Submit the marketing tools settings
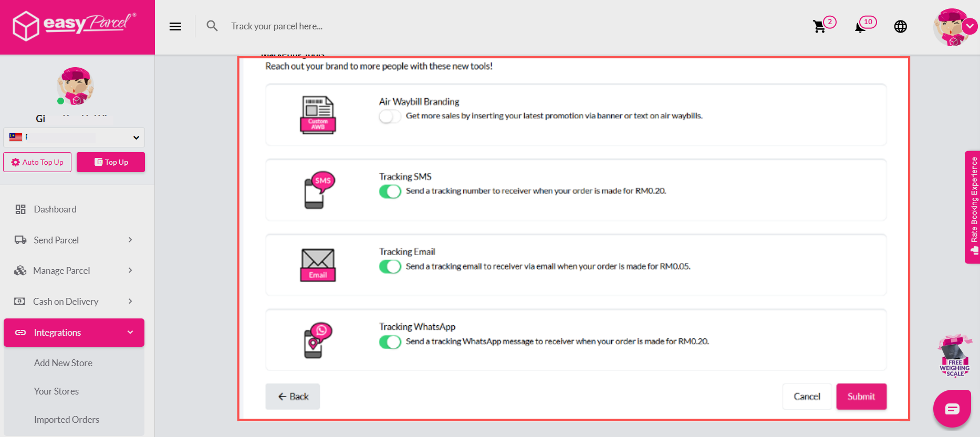980x437 pixels. [x=861, y=397]
